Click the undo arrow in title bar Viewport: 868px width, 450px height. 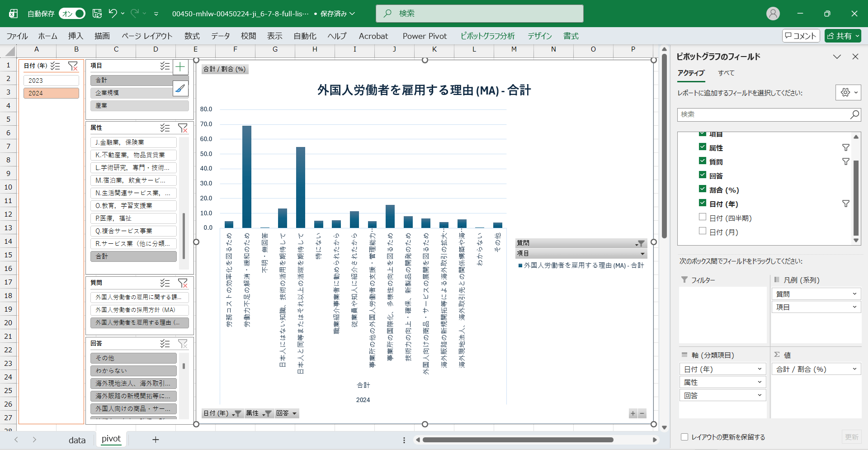click(113, 14)
